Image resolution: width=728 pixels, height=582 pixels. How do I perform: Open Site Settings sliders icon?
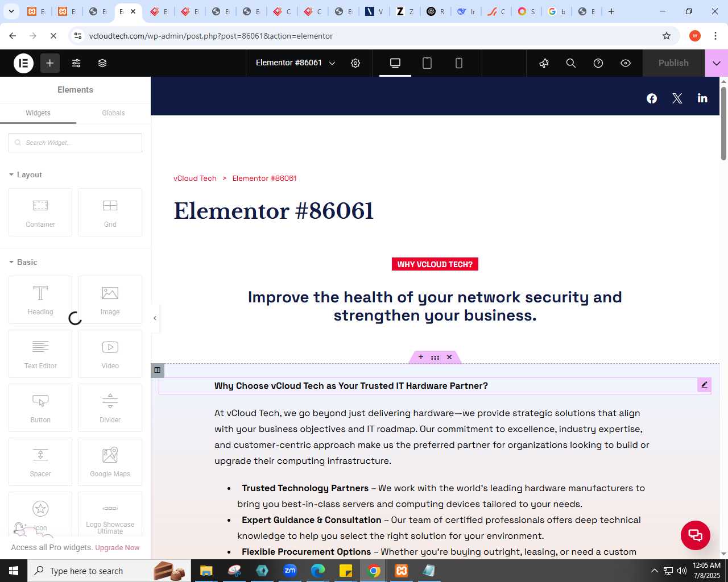(x=76, y=63)
